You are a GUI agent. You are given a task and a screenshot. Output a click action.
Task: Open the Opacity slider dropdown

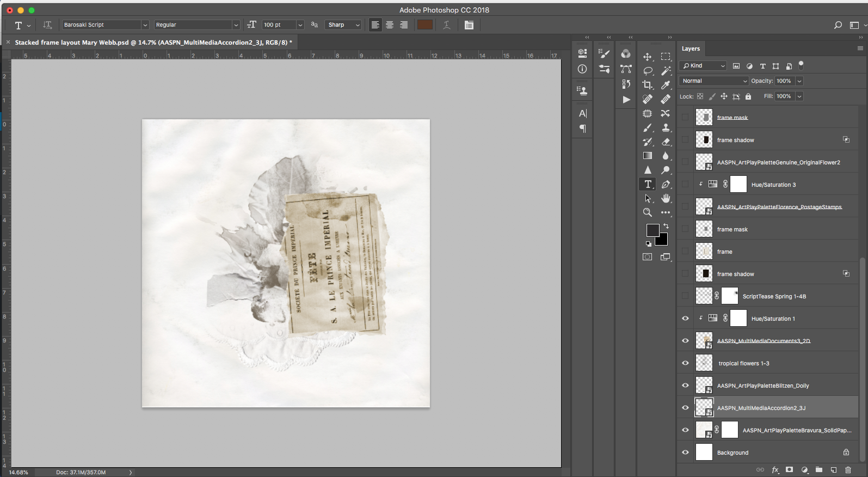[x=799, y=81]
